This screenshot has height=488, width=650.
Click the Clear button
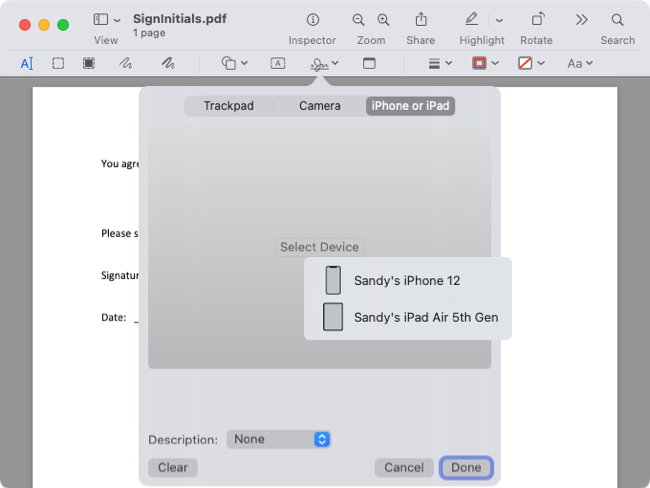(172, 468)
